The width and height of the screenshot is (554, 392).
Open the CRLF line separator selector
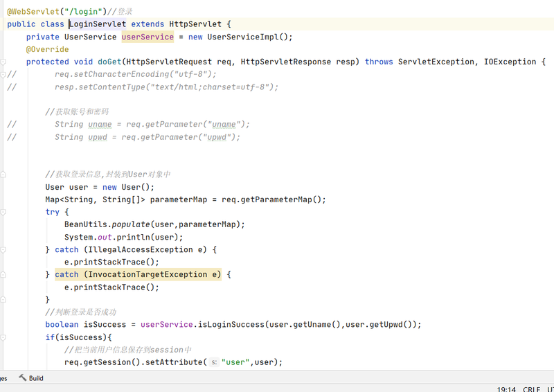(531, 389)
